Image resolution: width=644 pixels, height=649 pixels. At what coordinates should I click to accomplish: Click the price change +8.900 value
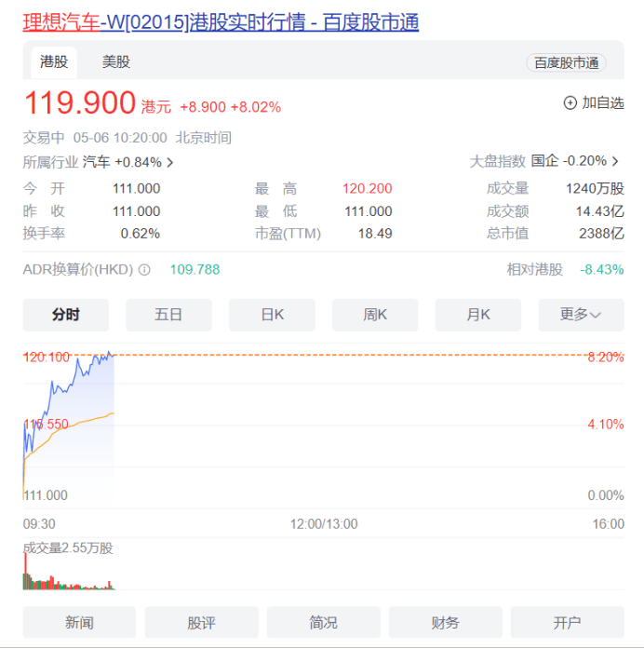pos(203,107)
